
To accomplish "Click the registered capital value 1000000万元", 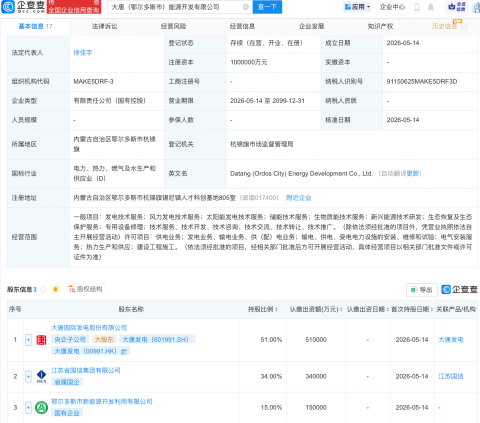I will pos(249,62).
